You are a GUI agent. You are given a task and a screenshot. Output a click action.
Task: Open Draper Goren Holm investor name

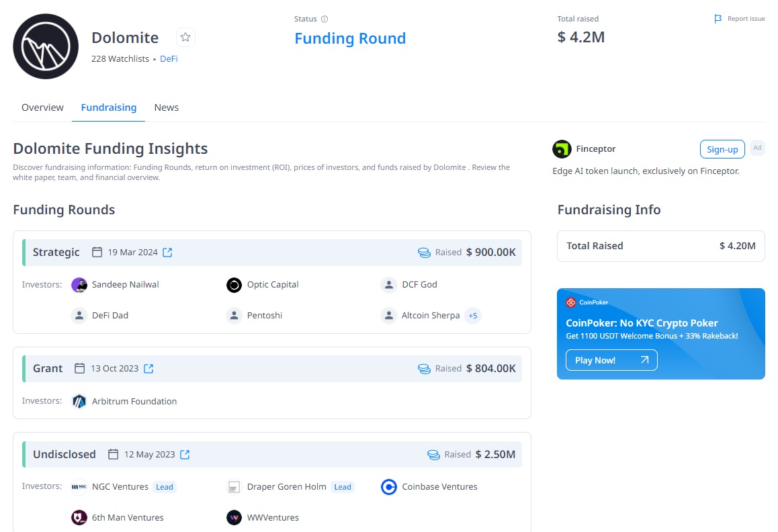[x=287, y=487]
